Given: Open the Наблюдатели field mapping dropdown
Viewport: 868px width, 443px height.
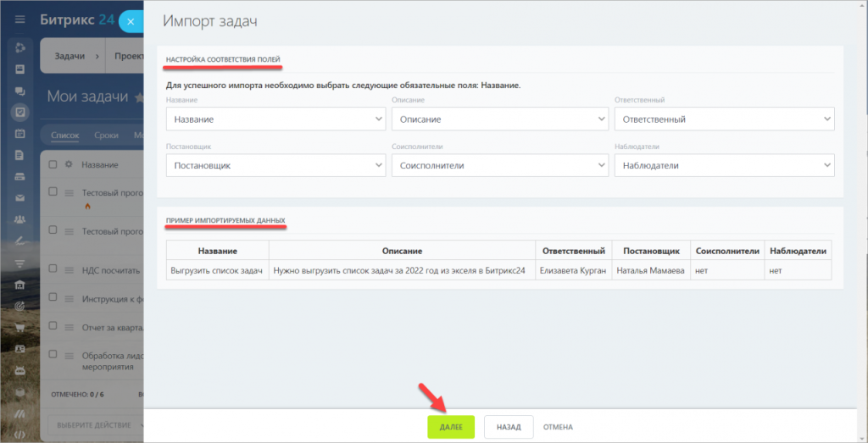Looking at the screenshot, I should [x=724, y=166].
